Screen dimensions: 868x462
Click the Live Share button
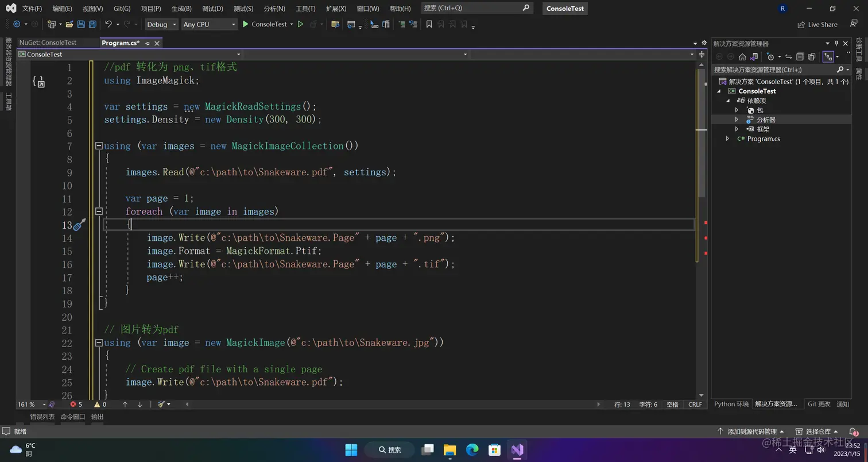pyautogui.click(x=817, y=24)
